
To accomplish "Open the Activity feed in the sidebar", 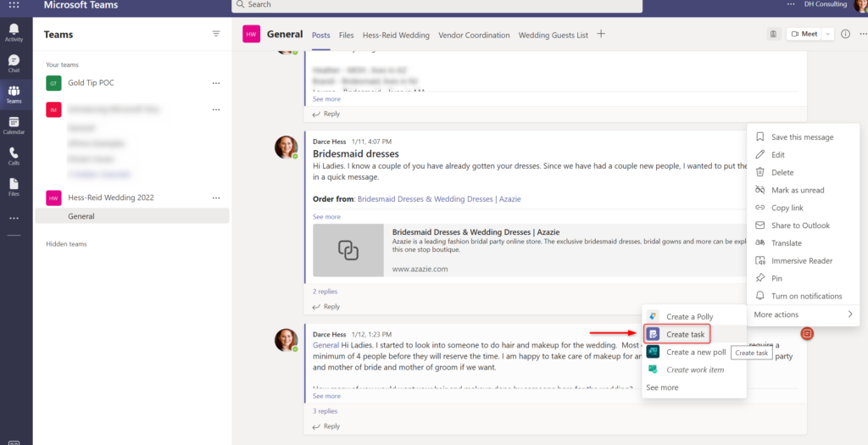I will pos(14,33).
